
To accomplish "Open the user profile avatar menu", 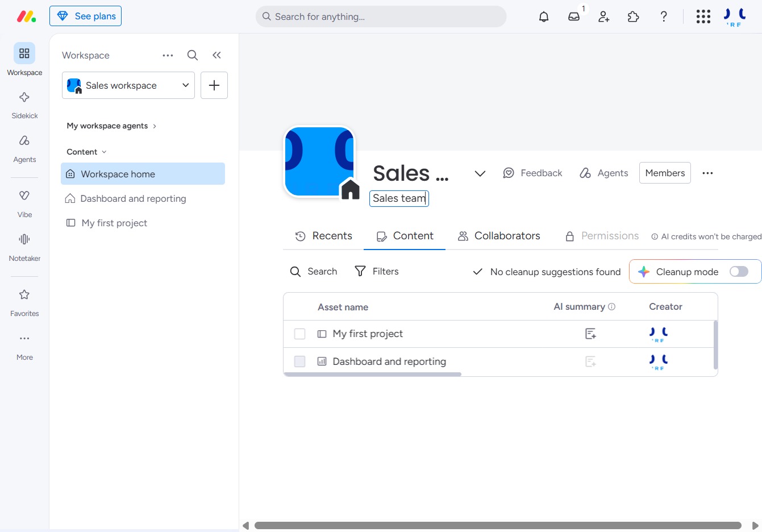I will pyautogui.click(x=735, y=17).
